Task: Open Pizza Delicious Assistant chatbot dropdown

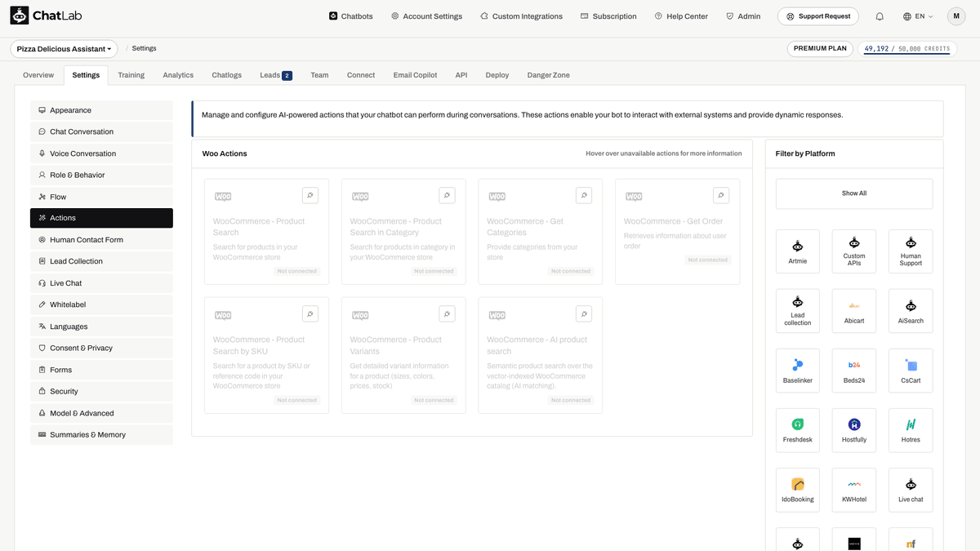Action: pyautogui.click(x=64, y=49)
